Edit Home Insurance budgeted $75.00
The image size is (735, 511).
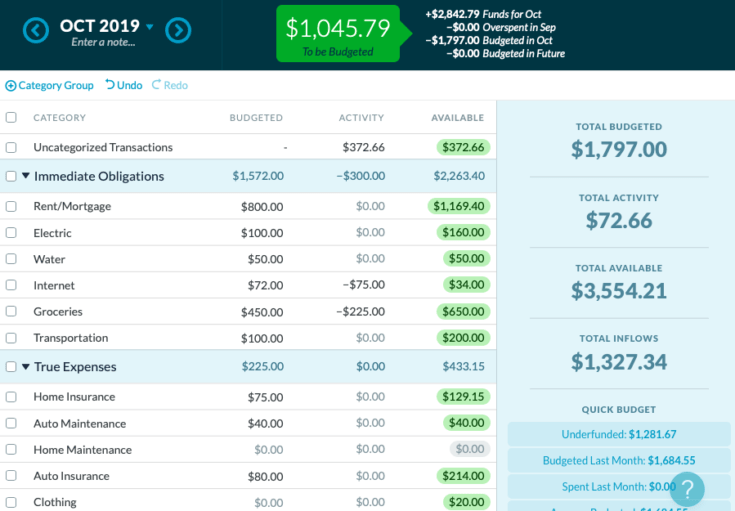coord(265,398)
